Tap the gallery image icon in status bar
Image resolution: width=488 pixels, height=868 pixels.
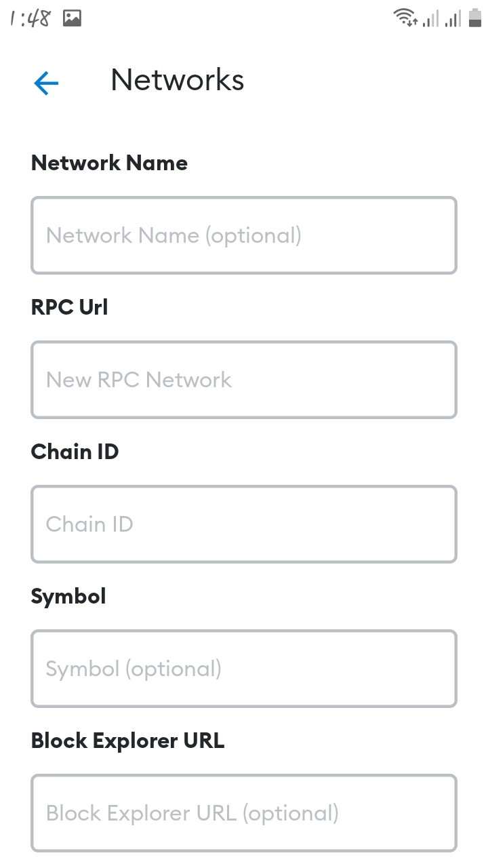pyautogui.click(x=72, y=18)
